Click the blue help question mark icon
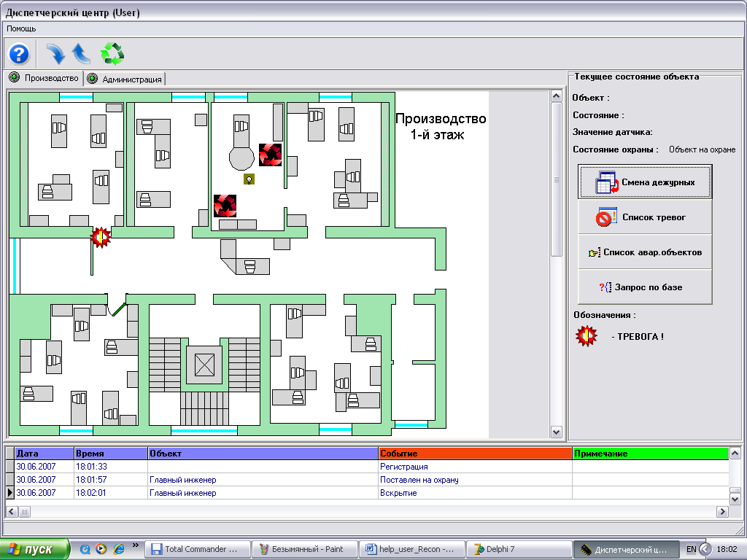 point(19,54)
